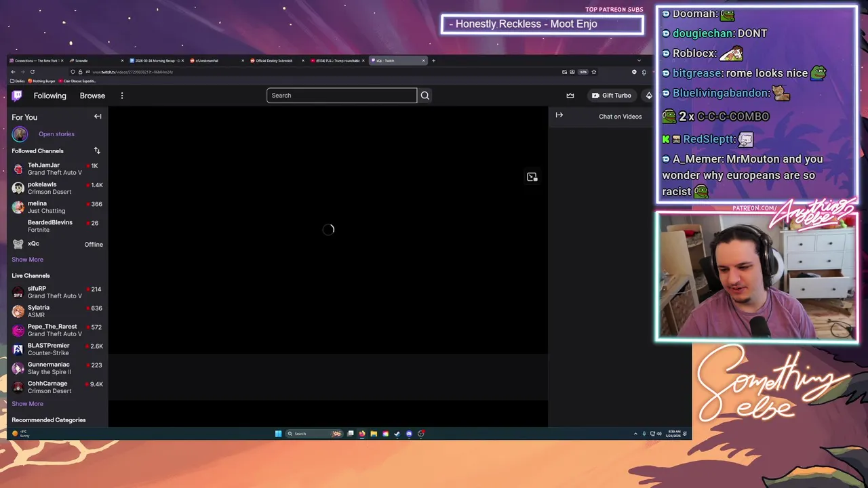Show hidden system tray icons
Viewport: 868px width, 488px height.
tap(635, 434)
